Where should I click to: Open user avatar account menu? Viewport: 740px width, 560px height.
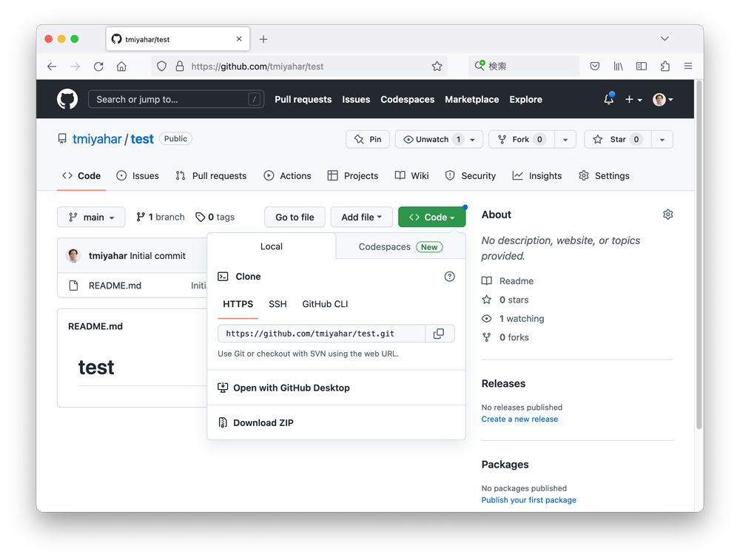[662, 100]
